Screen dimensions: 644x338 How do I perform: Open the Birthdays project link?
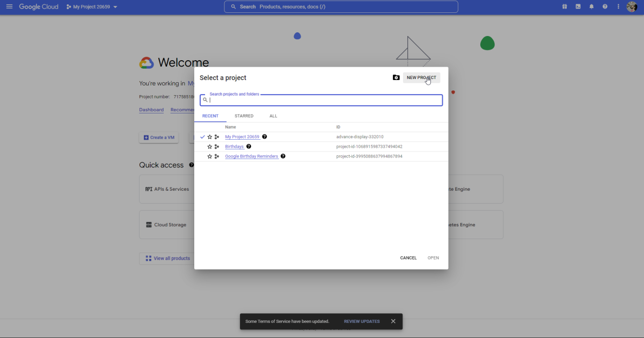(x=234, y=147)
